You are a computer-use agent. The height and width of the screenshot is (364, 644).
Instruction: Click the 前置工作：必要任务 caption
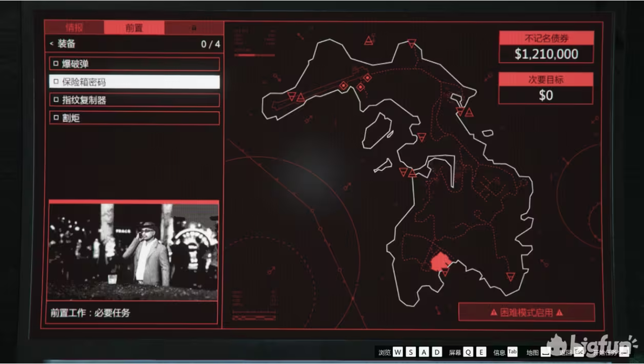click(x=90, y=313)
